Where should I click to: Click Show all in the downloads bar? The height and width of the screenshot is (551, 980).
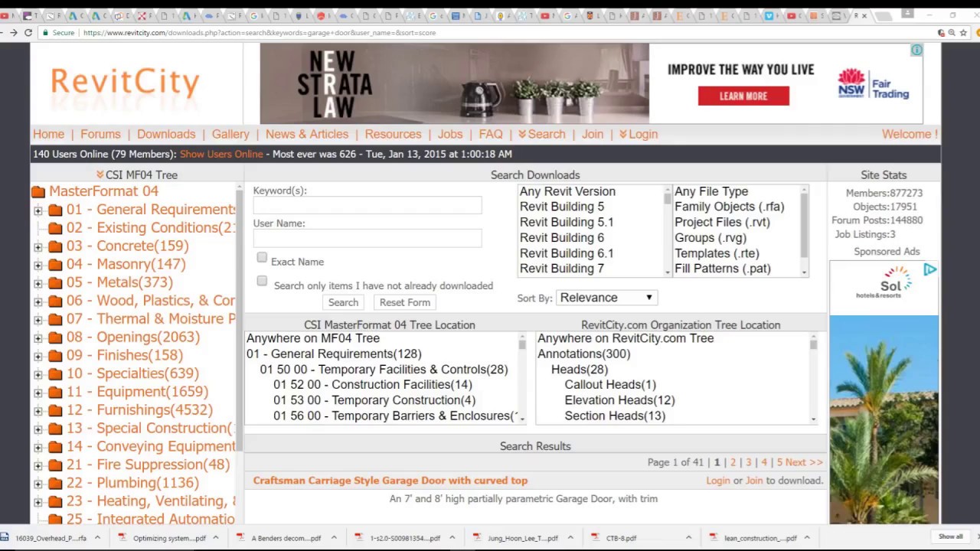951,537
